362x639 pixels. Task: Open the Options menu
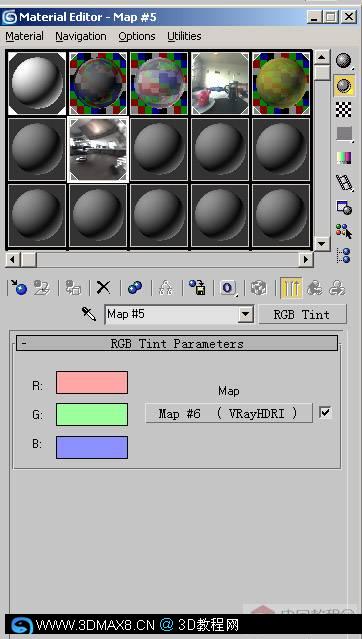137,36
